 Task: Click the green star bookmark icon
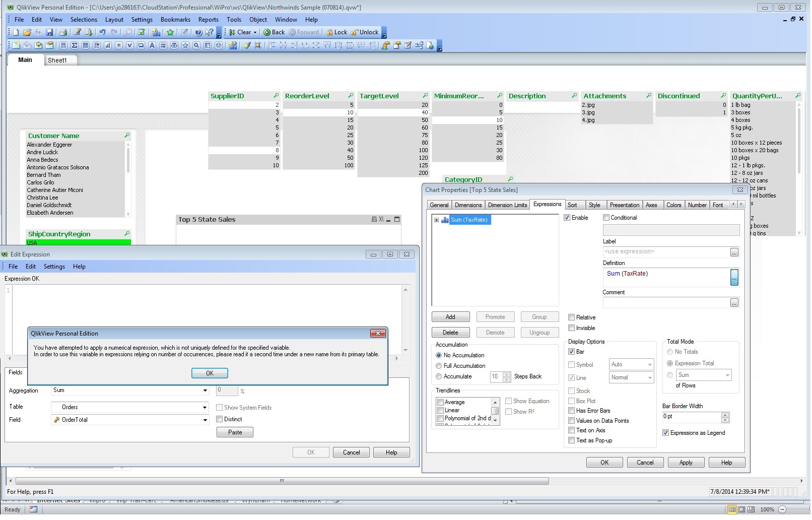[x=170, y=32]
